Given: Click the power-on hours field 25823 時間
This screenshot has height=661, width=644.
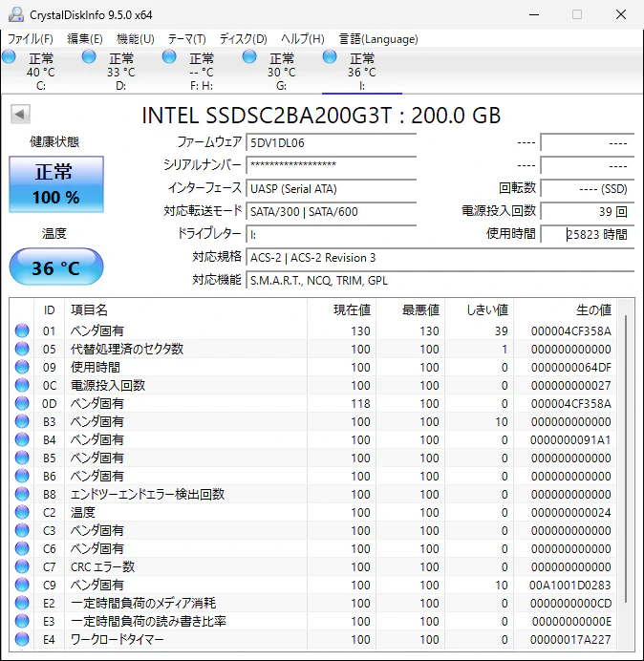Looking at the screenshot, I should coord(587,234).
